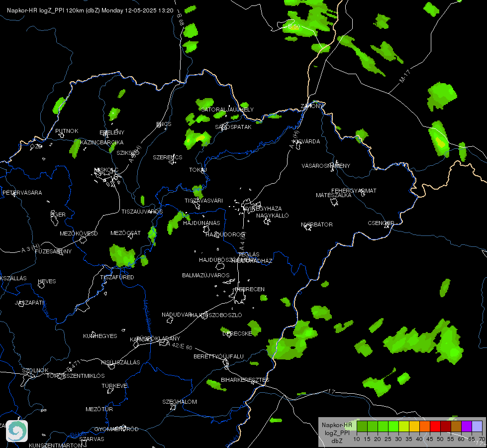The height and width of the screenshot is (448, 487).
Task: Select the NÁDUDVAR city label
Action: pos(177,315)
